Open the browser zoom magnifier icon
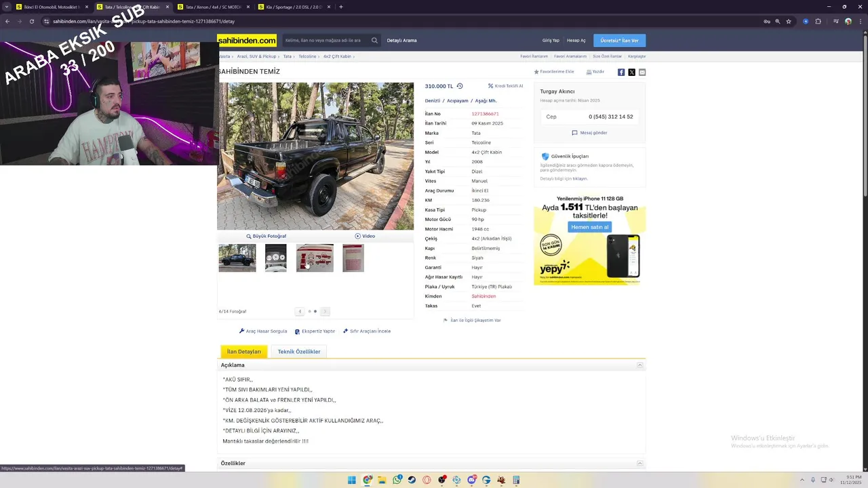Image resolution: width=868 pixels, height=488 pixels. tap(778, 21)
